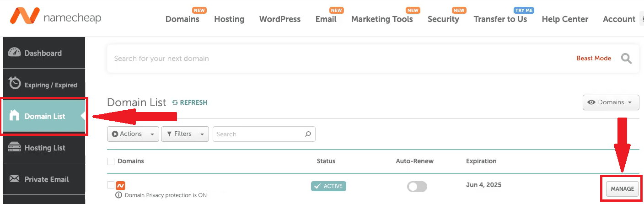Click the Domain List house icon
644x204 pixels.
tap(15, 116)
